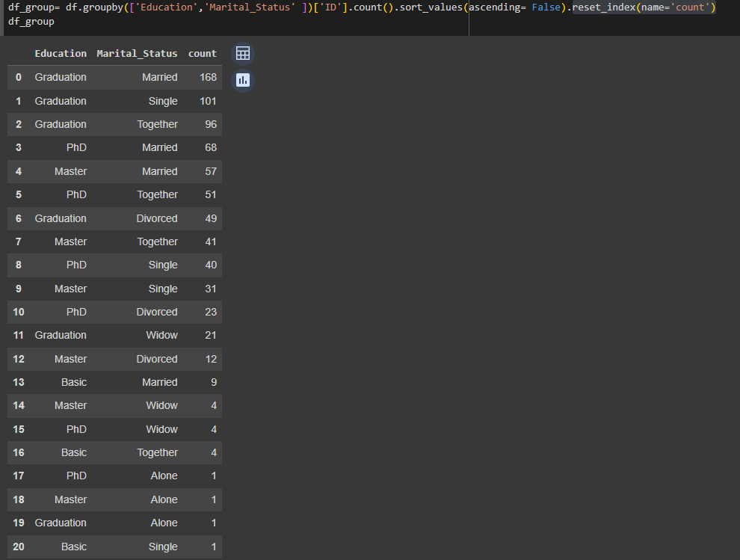Select Widow in row 14
Image resolution: width=740 pixels, height=560 pixels.
[x=162, y=405]
